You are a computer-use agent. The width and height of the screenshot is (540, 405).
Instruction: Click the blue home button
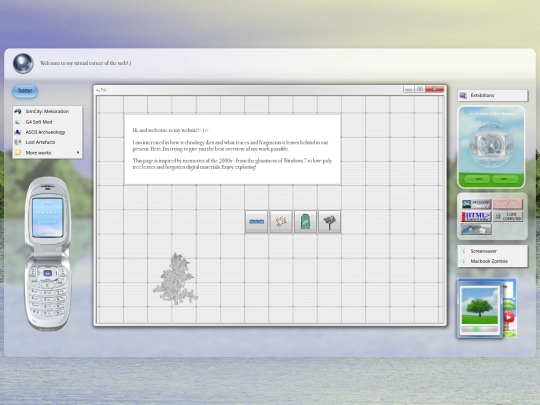click(25, 91)
